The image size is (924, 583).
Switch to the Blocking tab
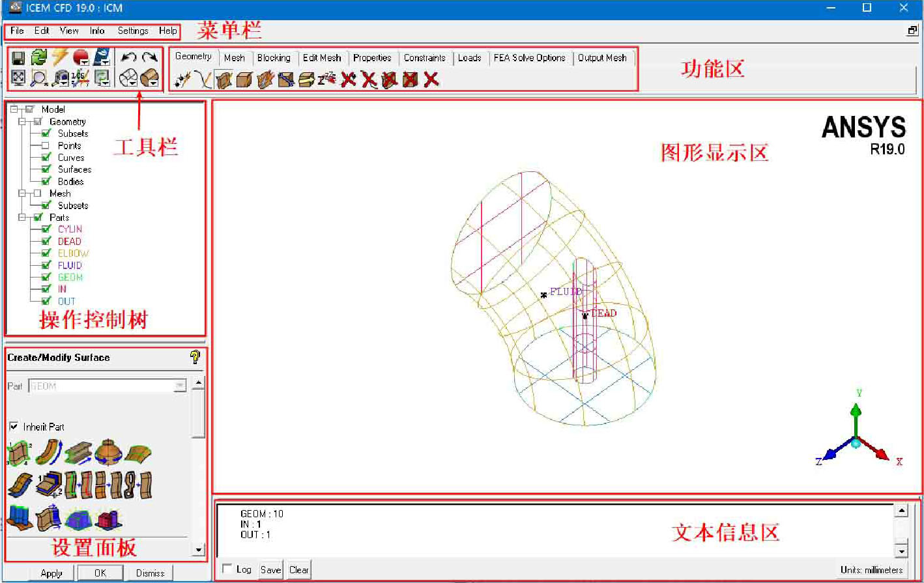pos(274,58)
